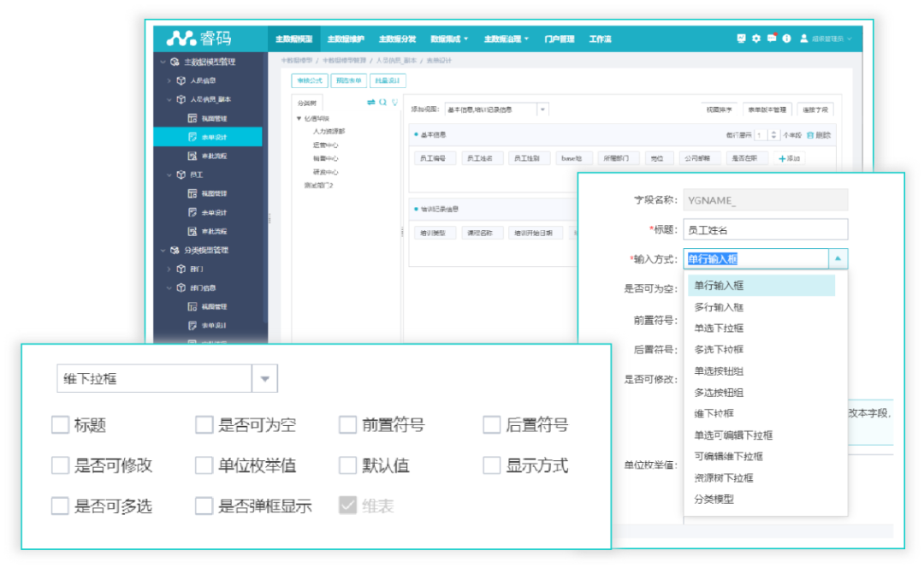The height and width of the screenshot is (568, 924).
Task: Click the plus 添加 icon in 基本信息
Action: tap(782, 159)
